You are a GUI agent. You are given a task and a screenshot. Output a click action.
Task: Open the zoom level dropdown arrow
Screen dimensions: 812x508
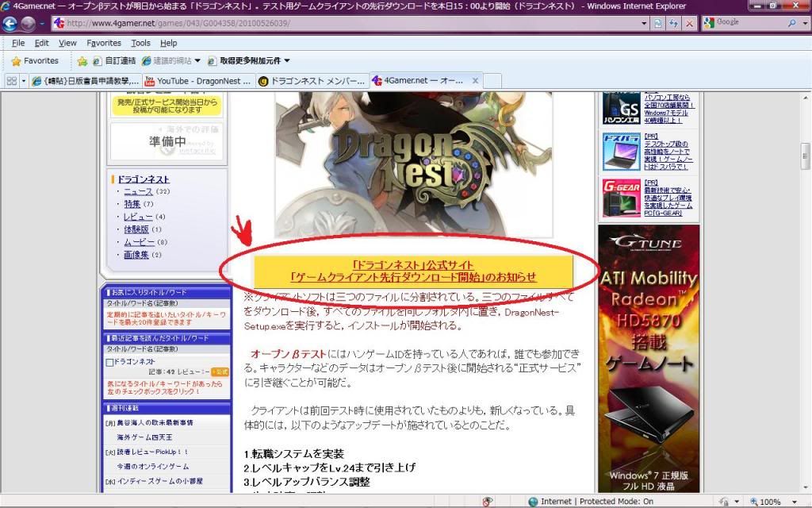tap(795, 502)
